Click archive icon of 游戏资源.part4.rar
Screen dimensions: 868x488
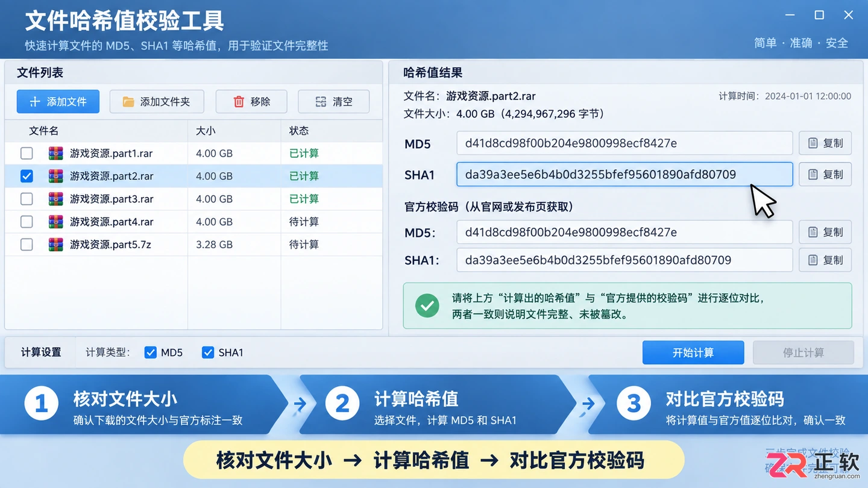[56, 222]
